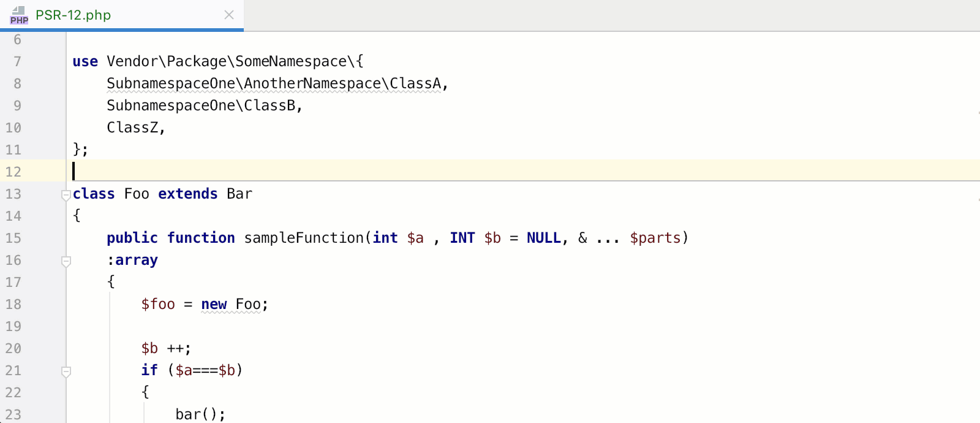980x423 pixels.
Task: Click 'SubnamespaceOne\ClassB' on line 9
Action: coord(201,105)
